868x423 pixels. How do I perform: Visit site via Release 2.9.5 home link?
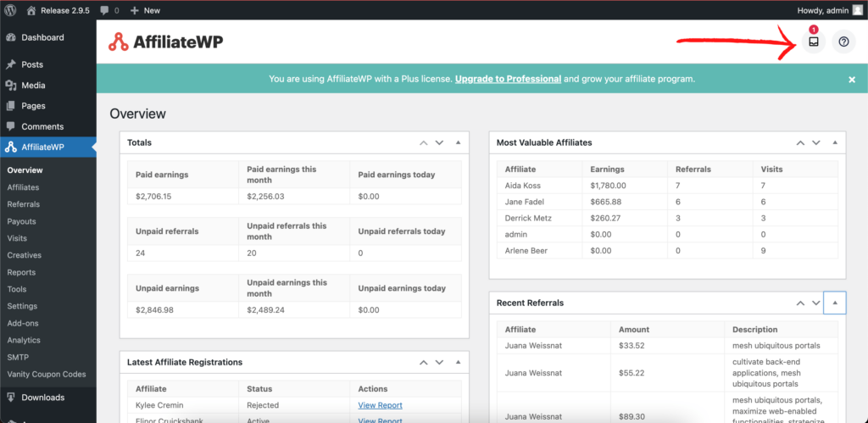coord(58,10)
